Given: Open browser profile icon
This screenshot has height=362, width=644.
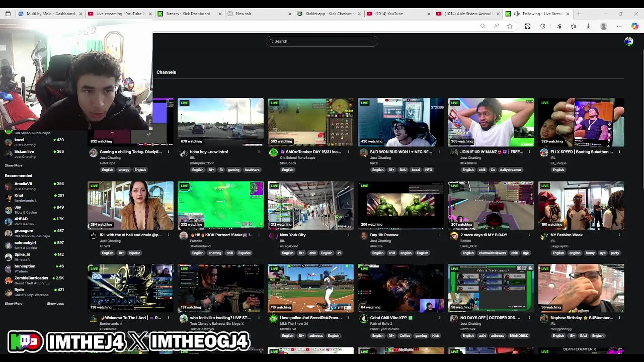Looking at the screenshot, I should (x=604, y=26).
